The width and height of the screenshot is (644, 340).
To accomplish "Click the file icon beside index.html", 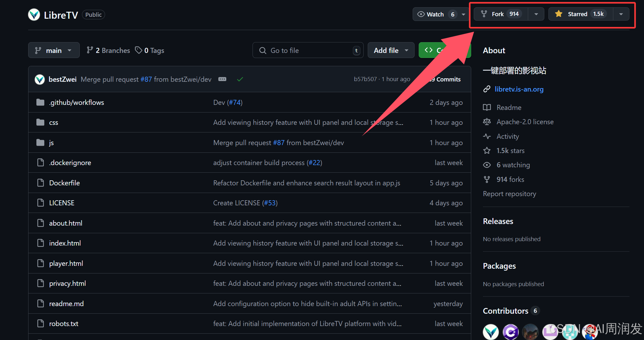I will (41, 243).
